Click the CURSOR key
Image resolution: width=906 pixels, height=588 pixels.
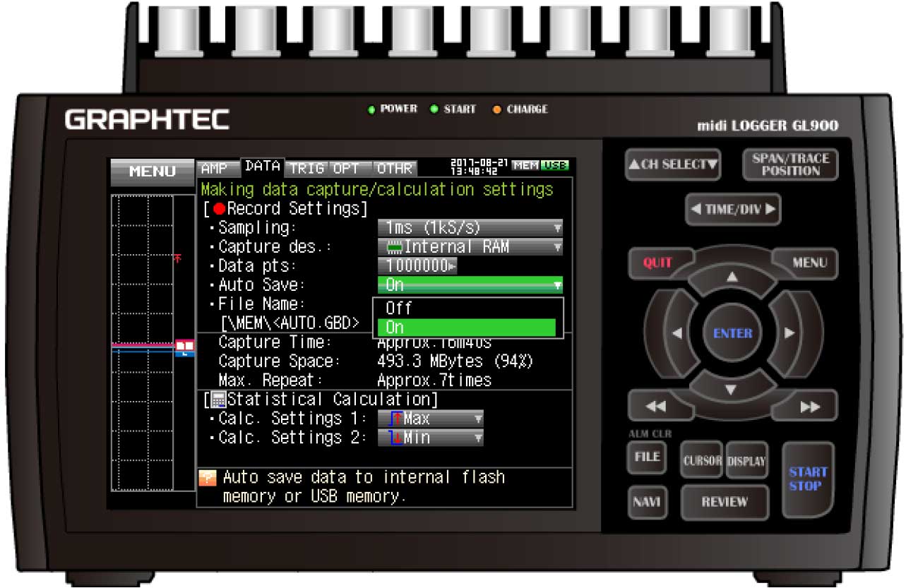coord(702,461)
